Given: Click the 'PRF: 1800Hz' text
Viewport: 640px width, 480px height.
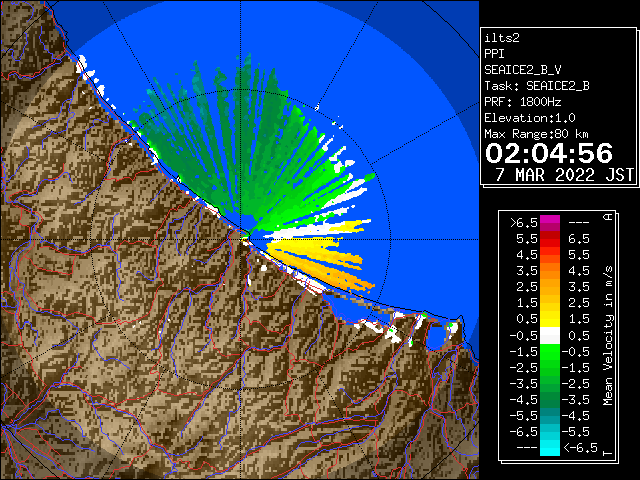Looking at the screenshot, I should (522, 102).
